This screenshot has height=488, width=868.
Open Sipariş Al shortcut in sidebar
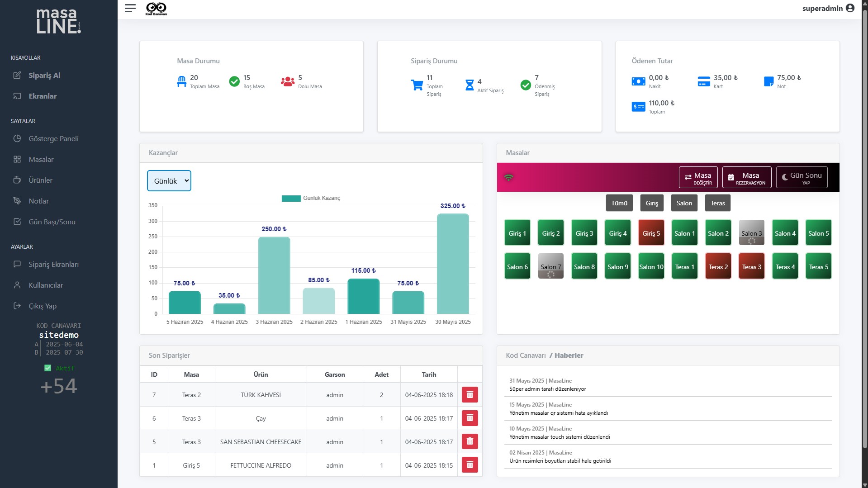click(44, 75)
